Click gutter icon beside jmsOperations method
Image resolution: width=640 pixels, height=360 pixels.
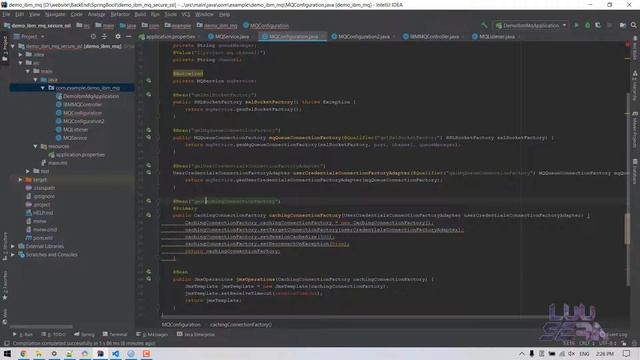pyautogui.click(x=149, y=279)
